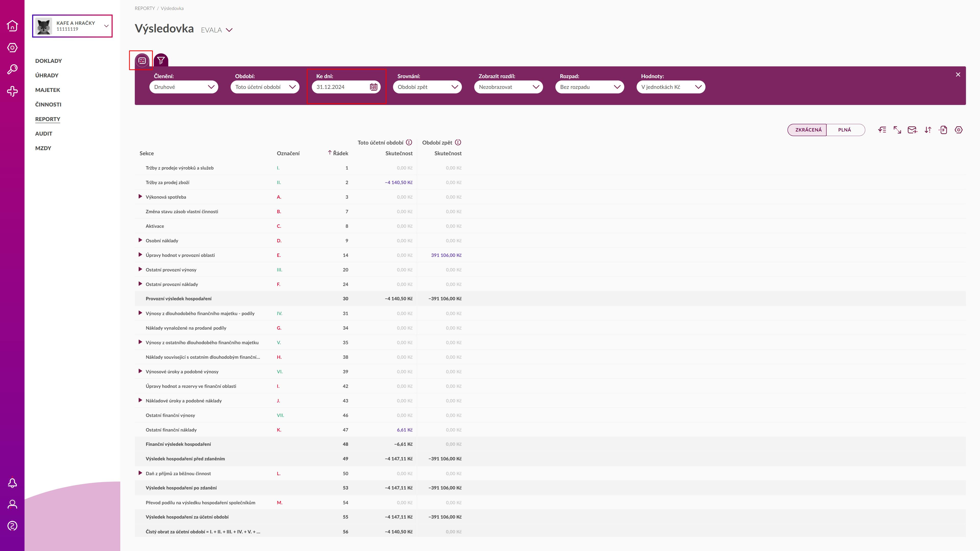Click the sort arrows icon above table
This screenshot has height=551, width=980.
(928, 130)
